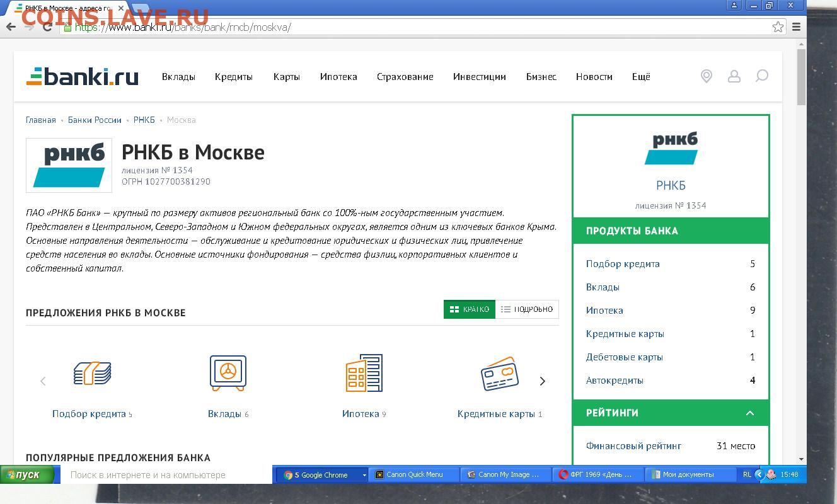The image size is (837, 504).
Task: Click the location pin icon in header
Action: [706, 76]
